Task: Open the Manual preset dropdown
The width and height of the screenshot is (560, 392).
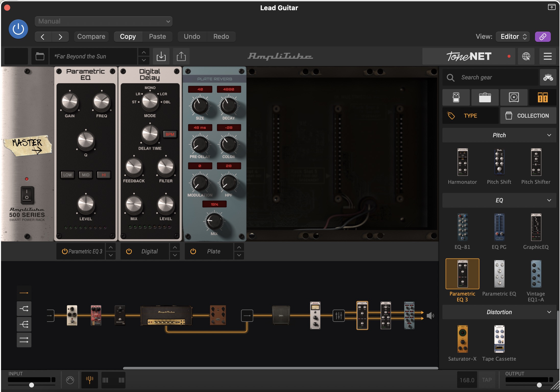Action: click(103, 21)
